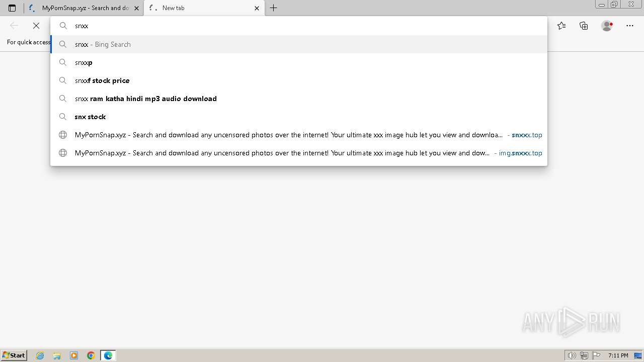The image size is (644, 362).
Task: Click the search magnifier icon in address bar
Action: tap(63, 26)
